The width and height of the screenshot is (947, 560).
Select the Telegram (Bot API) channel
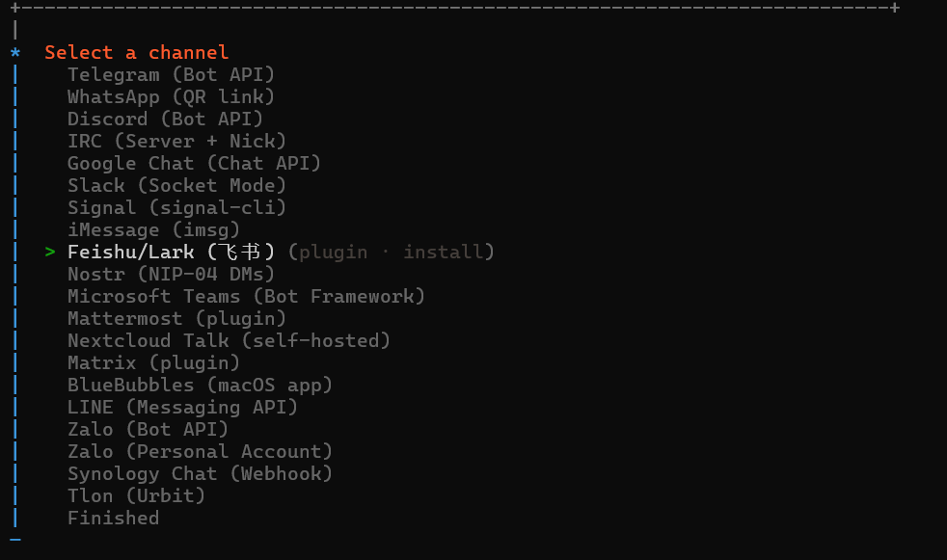tap(171, 75)
